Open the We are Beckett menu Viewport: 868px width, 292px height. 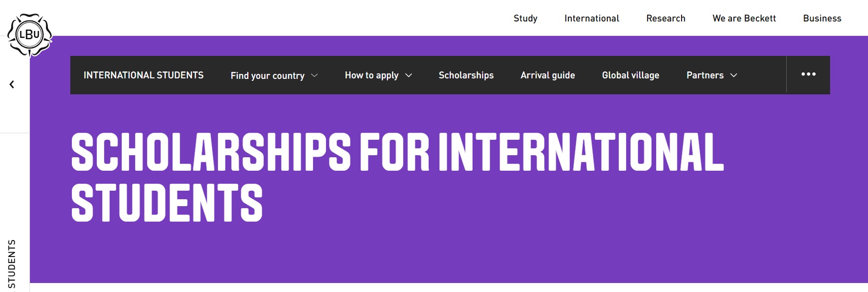click(744, 18)
